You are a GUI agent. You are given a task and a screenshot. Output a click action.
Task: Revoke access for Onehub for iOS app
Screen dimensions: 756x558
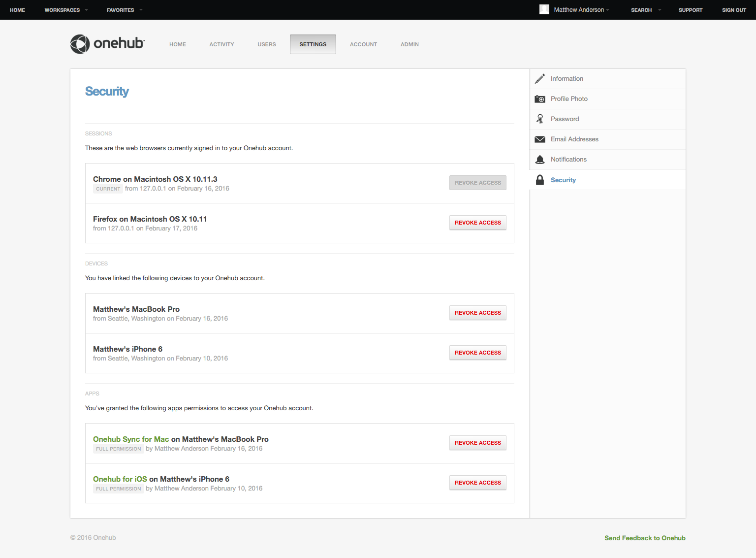click(x=478, y=483)
